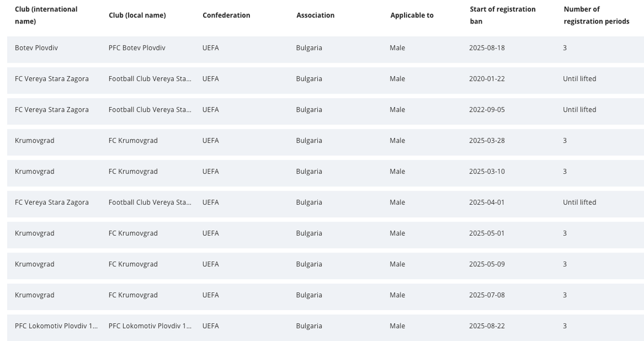Sort by Club (international name) column header
The height and width of the screenshot is (341, 644).
46,15
